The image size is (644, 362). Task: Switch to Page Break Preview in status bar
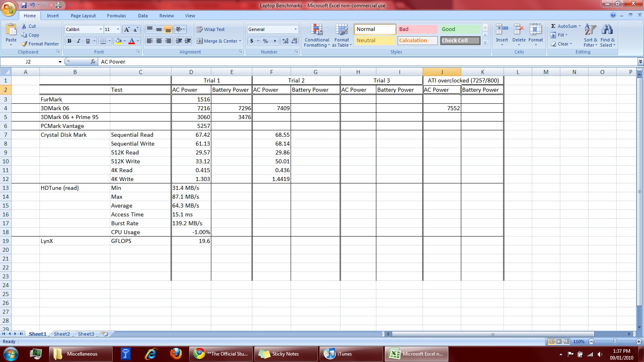point(566,341)
